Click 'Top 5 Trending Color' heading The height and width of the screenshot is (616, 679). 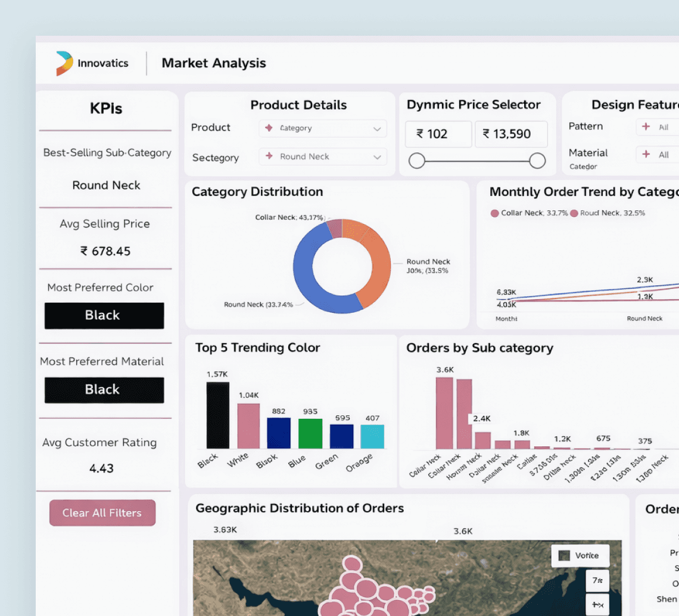tap(258, 347)
